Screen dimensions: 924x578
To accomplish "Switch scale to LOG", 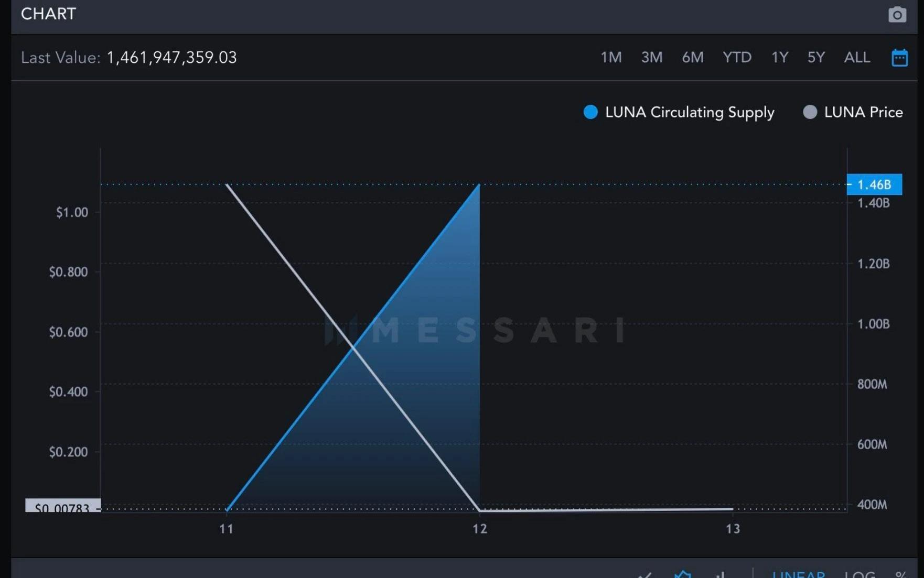I will (859, 575).
